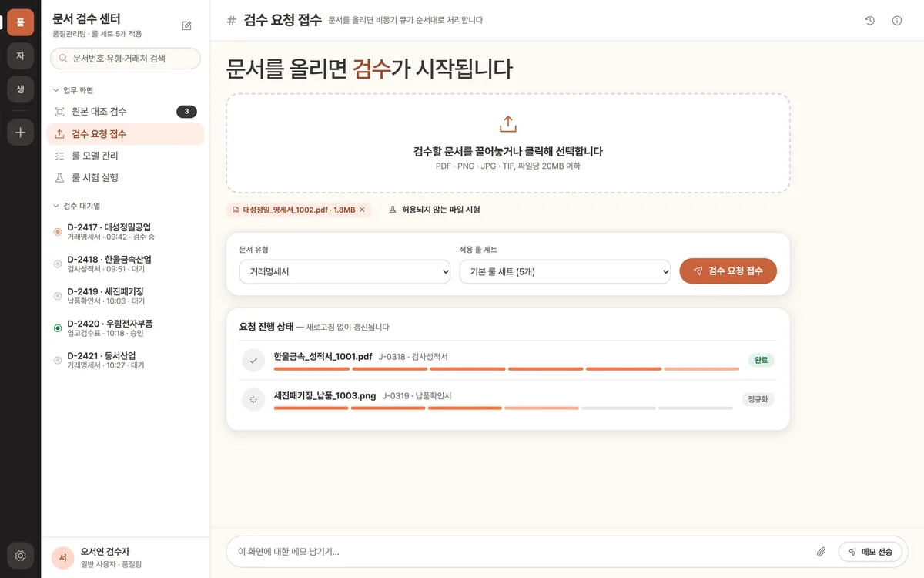Viewport: 924px width, 578px height.
Task: Click the hash icon before 검수 요청 접수 title
Action: 232,21
